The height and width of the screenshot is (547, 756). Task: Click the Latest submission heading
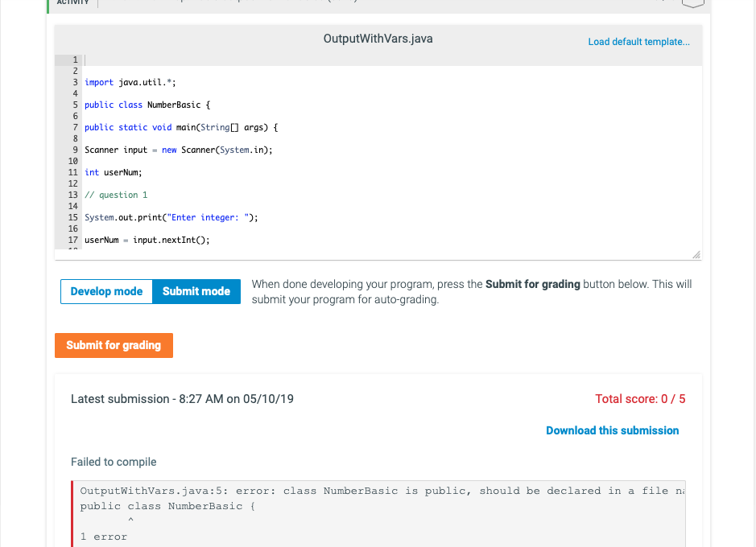[x=180, y=398]
